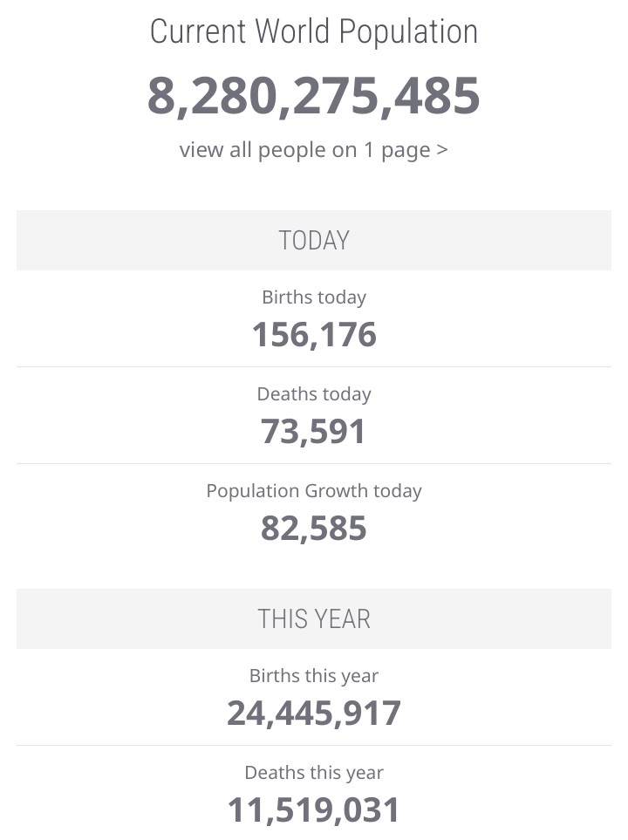Click the divider line under births this year count

pyautogui.click(x=314, y=745)
